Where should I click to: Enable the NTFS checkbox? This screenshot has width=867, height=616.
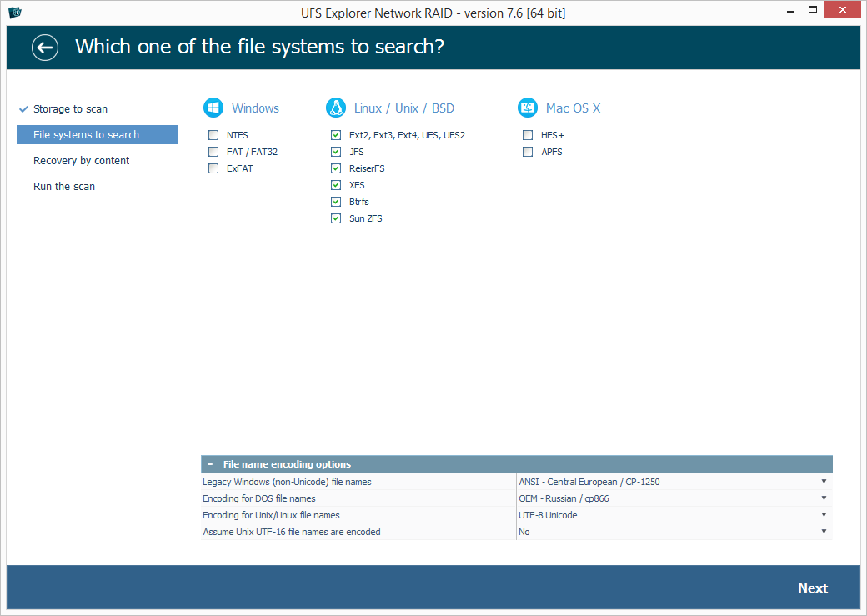tap(214, 135)
